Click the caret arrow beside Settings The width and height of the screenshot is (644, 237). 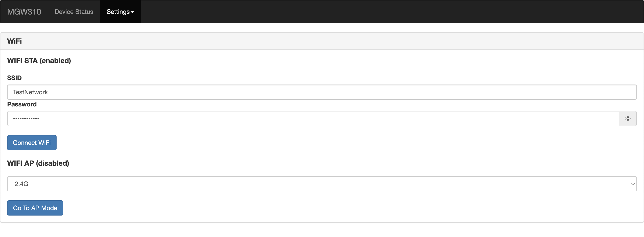tap(133, 12)
